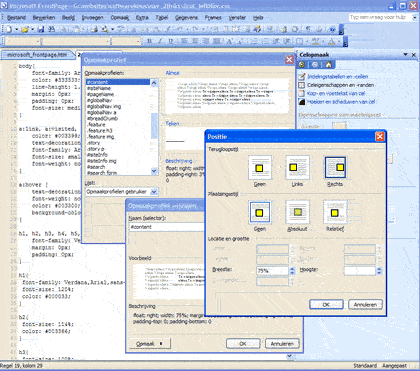The height and width of the screenshot is (371, 420).
Task: Click Annuleren in the Positie dialog
Action: (x=365, y=304)
